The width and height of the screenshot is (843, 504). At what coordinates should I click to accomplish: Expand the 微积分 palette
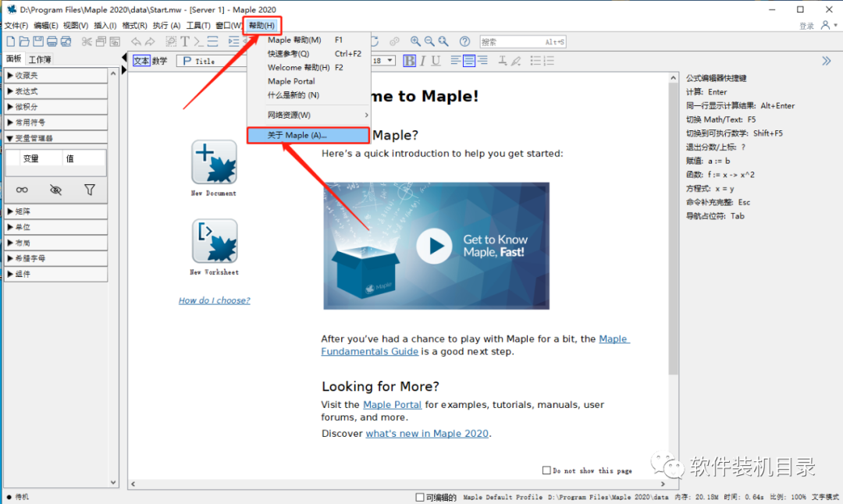coord(56,107)
